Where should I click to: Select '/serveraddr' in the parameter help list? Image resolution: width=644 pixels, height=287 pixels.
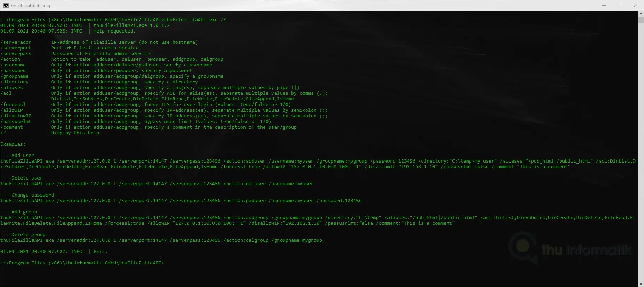(16, 42)
